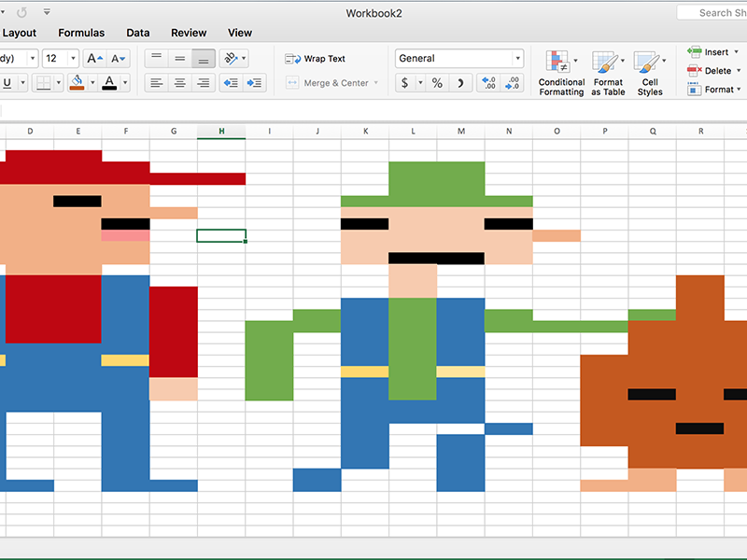
Task: Open Conditional Formatting menu
Action: coord(562,73)
